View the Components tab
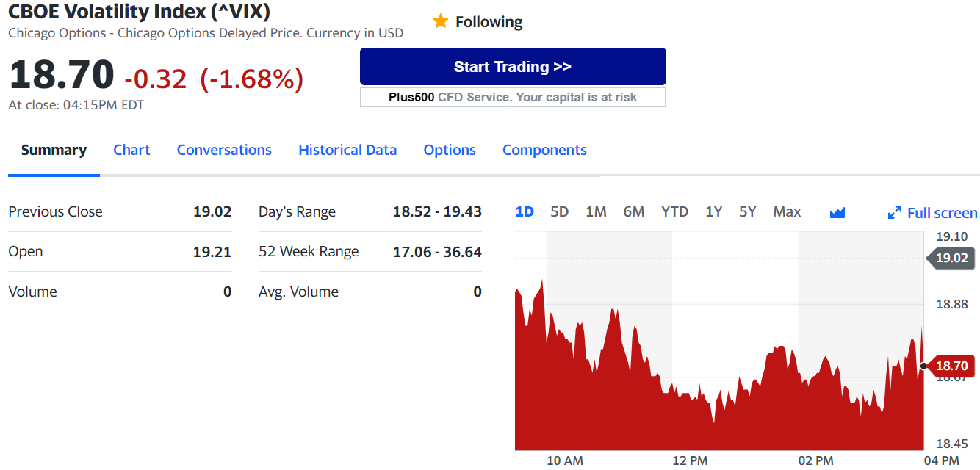This screenshot has height=470, width=980. (544, 150)
